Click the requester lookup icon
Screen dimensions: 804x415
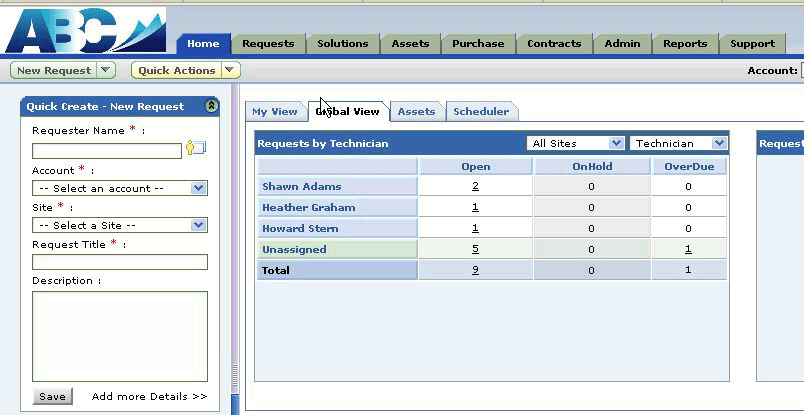click(195, 149)
